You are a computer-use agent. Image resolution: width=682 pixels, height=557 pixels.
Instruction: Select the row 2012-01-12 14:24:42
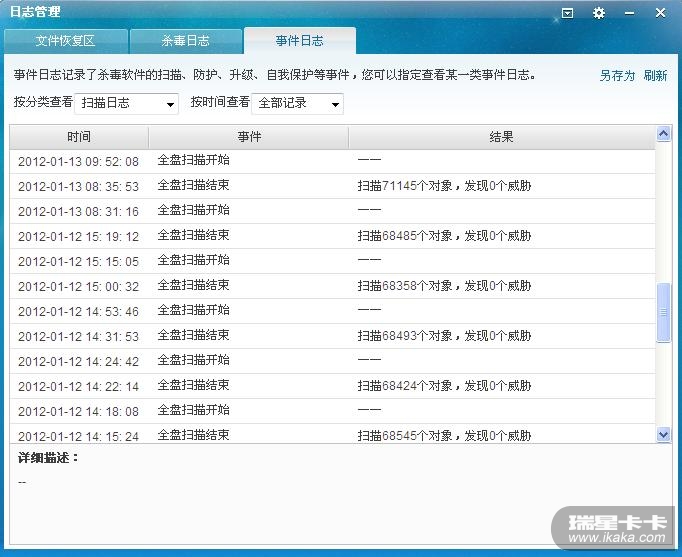332,361
